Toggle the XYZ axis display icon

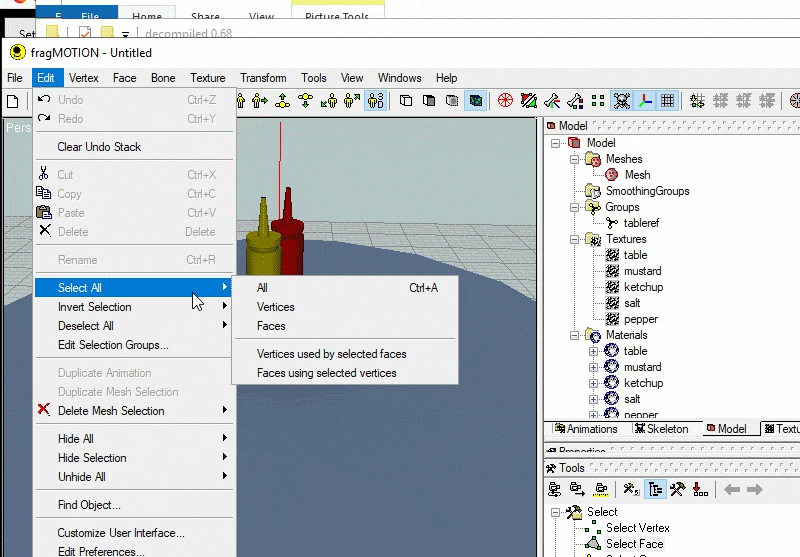(x=645, y=100)
